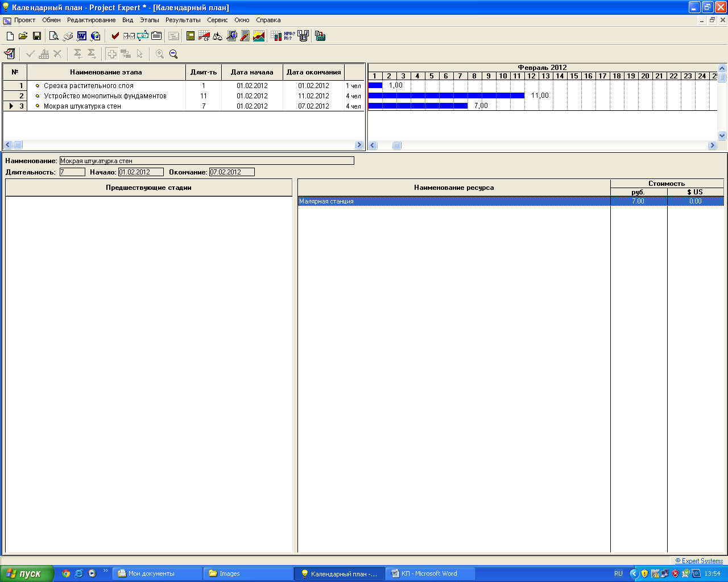Open the colored area chart icon
This screenshot has width=728, height=582.
coord(259,36)
